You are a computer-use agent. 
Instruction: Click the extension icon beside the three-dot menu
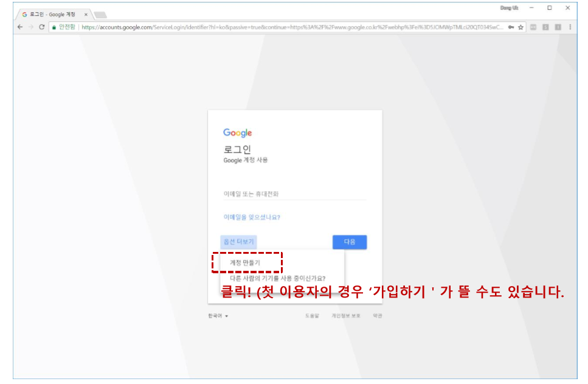[x=558, y=27]
